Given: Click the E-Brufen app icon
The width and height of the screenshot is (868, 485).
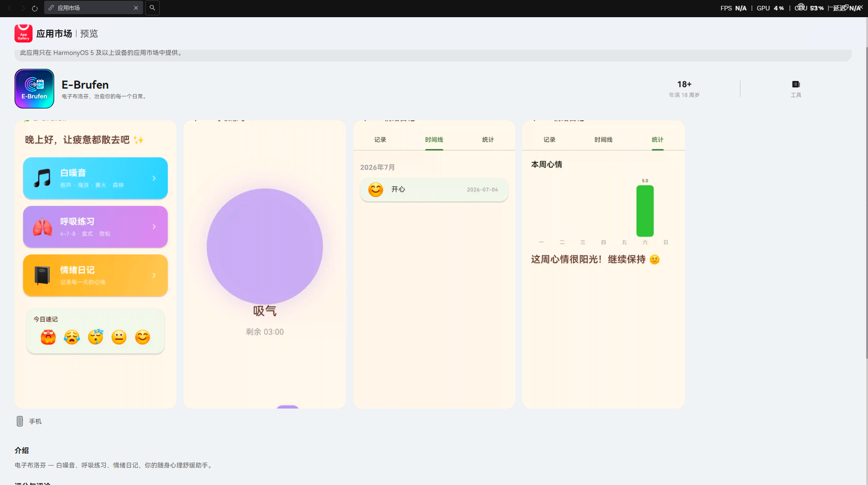Looking at the screenshot, I should (x=34, y=89).
